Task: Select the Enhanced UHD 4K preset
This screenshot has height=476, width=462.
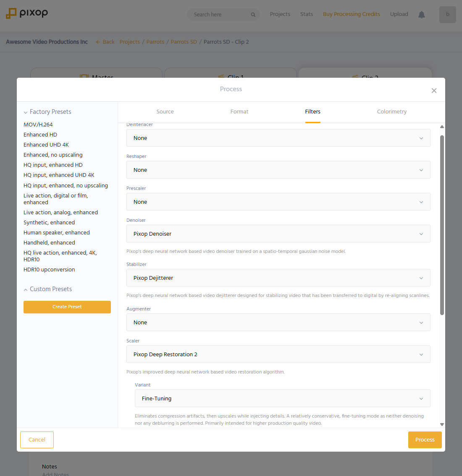Action: [46, 145]
